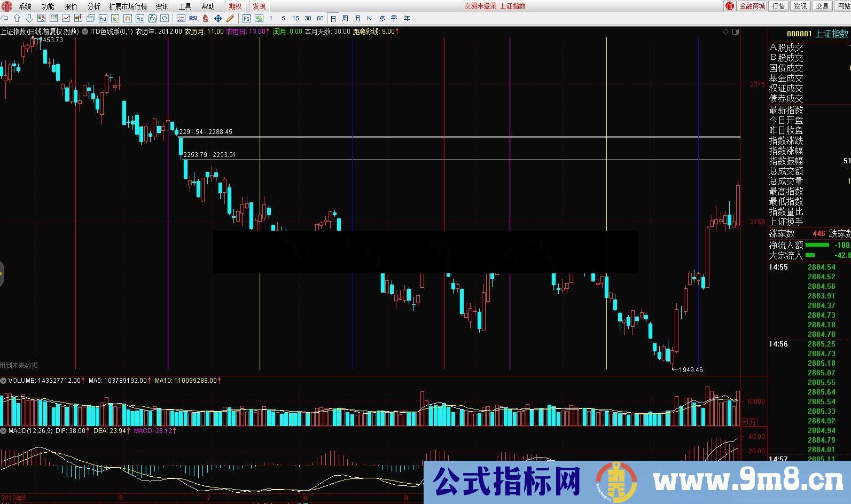Open the 资讯 menu in the menu bar
The height and width of the screenshot is (504, 851).
tap(162, 6)
